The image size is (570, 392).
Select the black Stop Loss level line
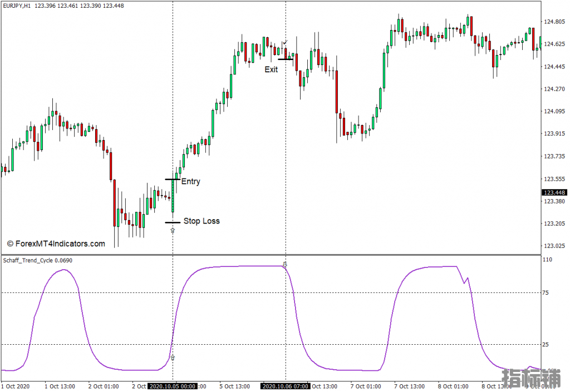[172, 222]
